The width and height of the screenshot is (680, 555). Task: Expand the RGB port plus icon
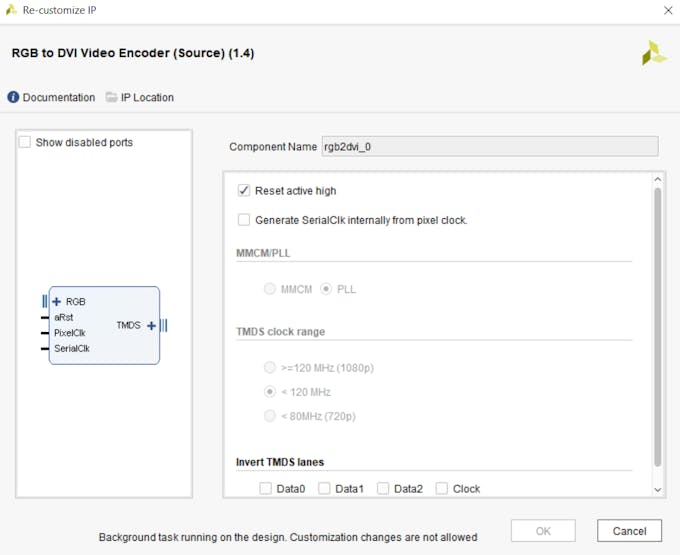[56, 302]
